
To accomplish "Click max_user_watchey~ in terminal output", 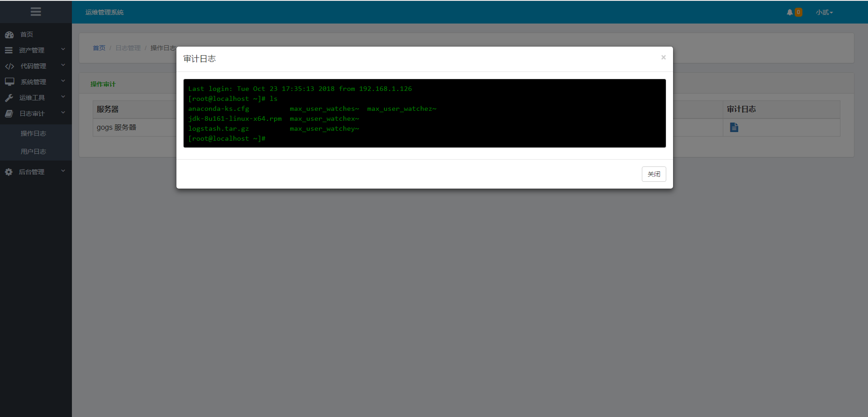I will click(x=324, y=128).
